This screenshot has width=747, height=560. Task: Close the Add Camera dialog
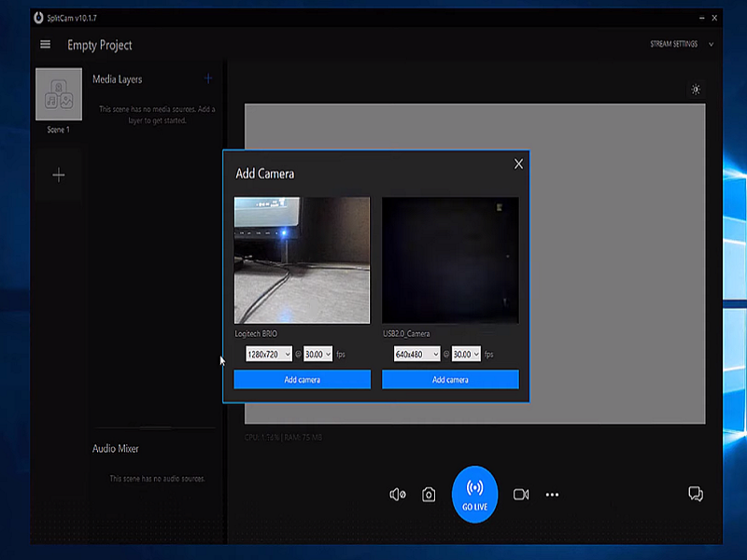tap(519, 164)
